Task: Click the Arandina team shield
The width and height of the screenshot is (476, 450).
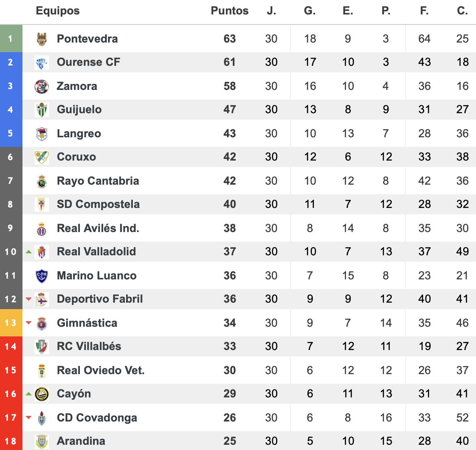Action: (42, 441)
